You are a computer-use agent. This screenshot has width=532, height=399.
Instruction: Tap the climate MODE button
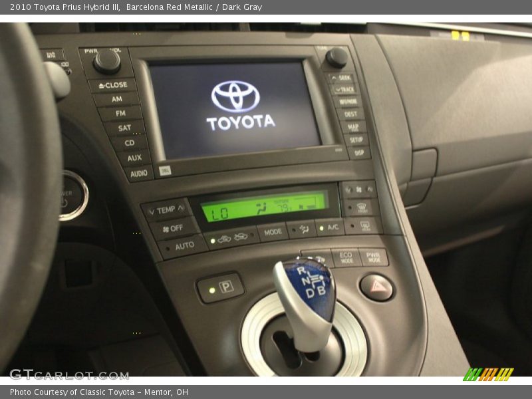pos(273,232)
